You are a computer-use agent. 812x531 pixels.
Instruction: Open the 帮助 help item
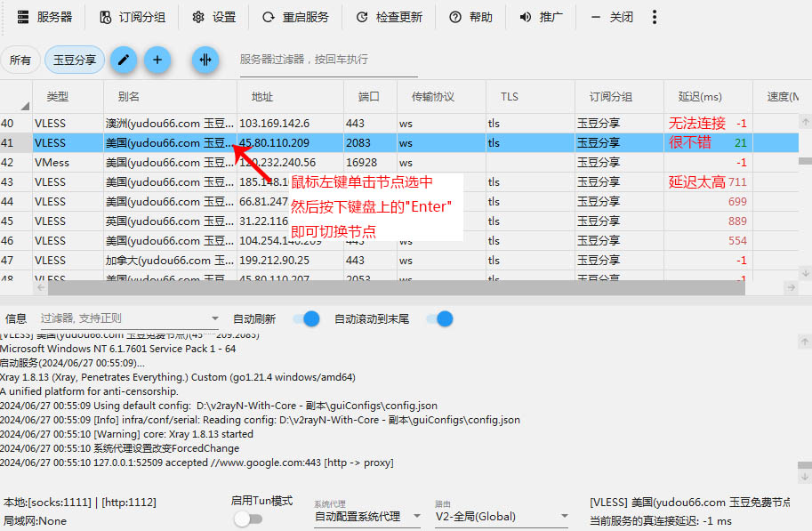(x=470, y=17)
